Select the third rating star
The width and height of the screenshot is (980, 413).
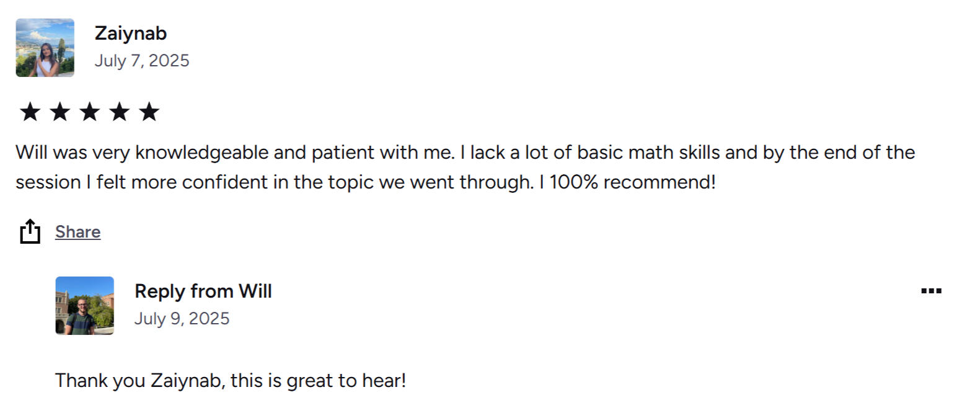point(89,112)
